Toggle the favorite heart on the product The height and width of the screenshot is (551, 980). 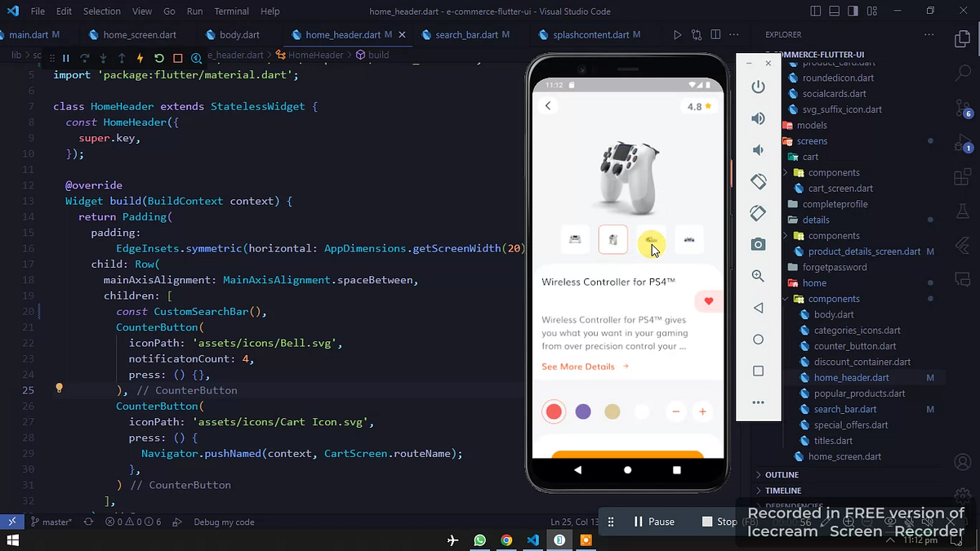(708, 301)
